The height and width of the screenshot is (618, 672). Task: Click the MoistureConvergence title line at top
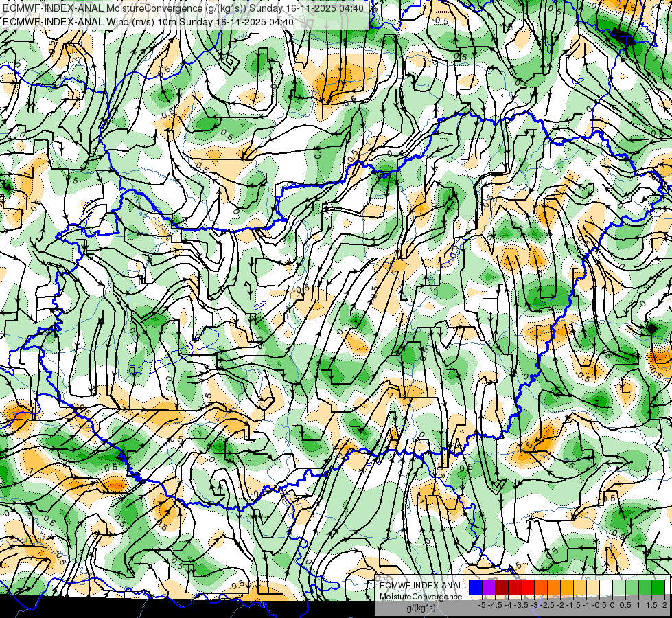pyautogui.click(x=183, y=8)
